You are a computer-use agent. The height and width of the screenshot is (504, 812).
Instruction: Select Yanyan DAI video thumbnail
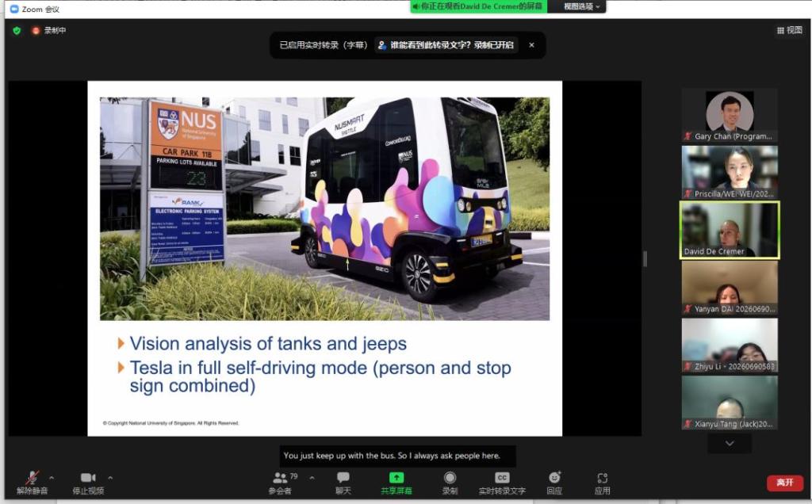730,288
